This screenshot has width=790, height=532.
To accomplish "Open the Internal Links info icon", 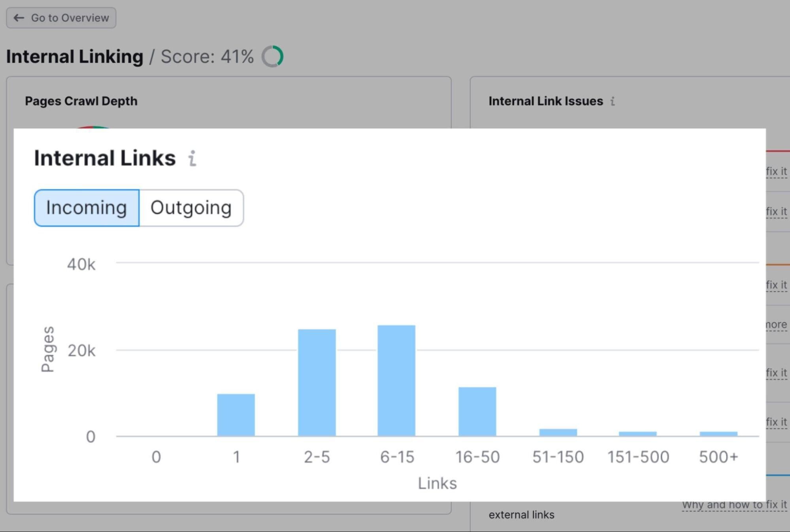I will 192,158.
